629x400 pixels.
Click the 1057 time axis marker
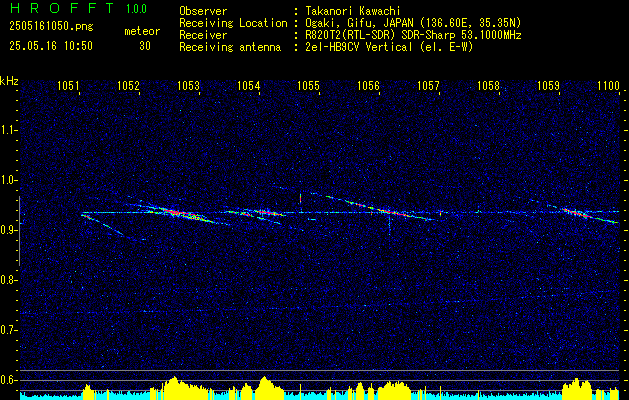(x=428, y=85)
